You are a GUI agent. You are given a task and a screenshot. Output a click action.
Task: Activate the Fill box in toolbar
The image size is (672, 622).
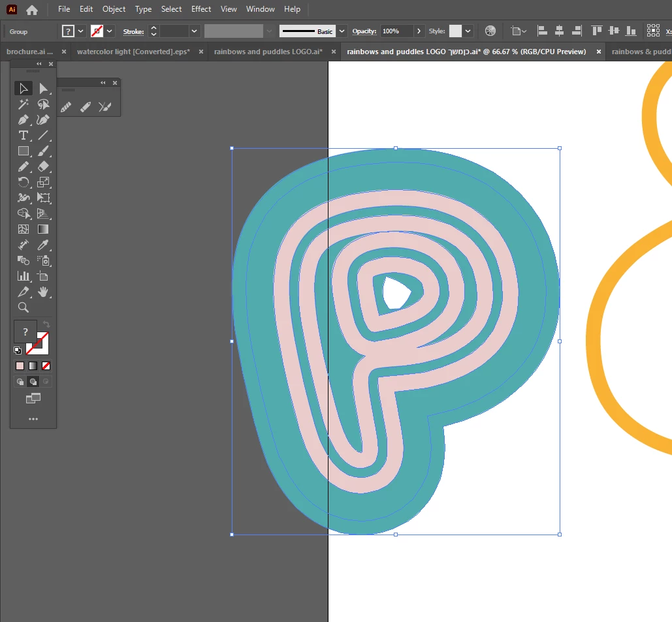[25, 332]
